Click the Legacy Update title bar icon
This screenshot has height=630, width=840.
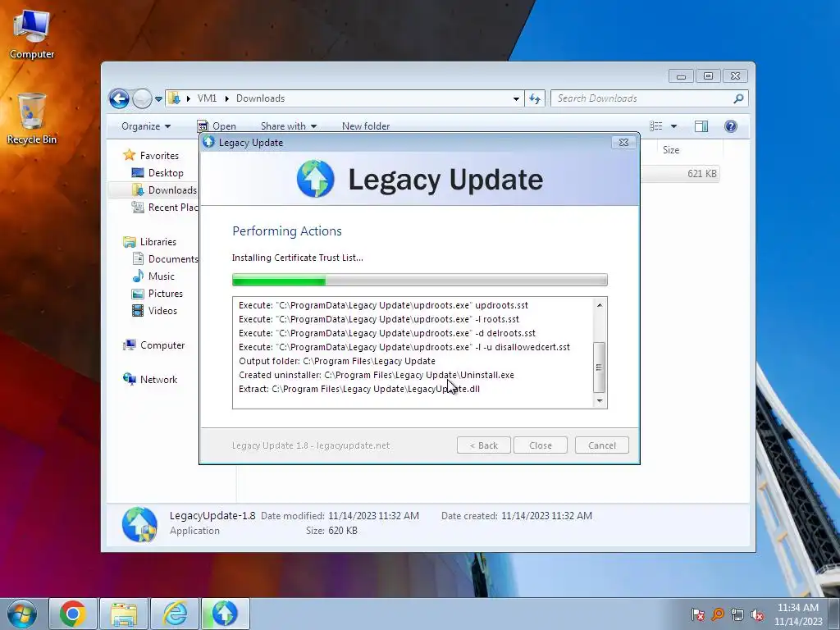point(209,142)
